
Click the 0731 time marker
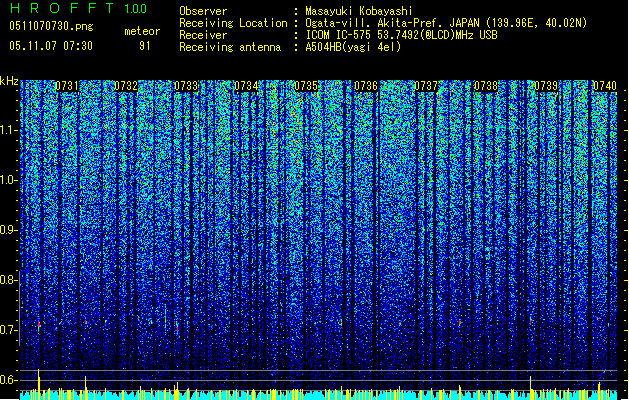pyautogui.click(x=67, y=86)
